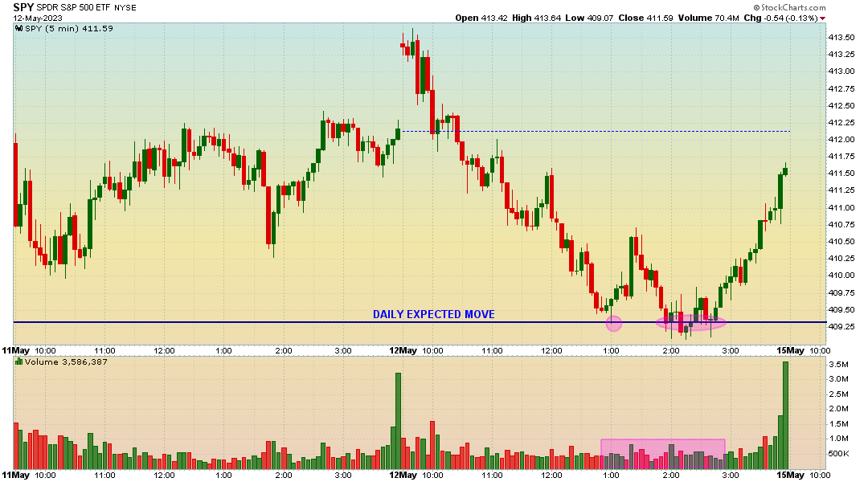Viewport: 868px width, 482px height.
Task: Click the 'NYSE' exchange label
Action: (x=125, y=8)
